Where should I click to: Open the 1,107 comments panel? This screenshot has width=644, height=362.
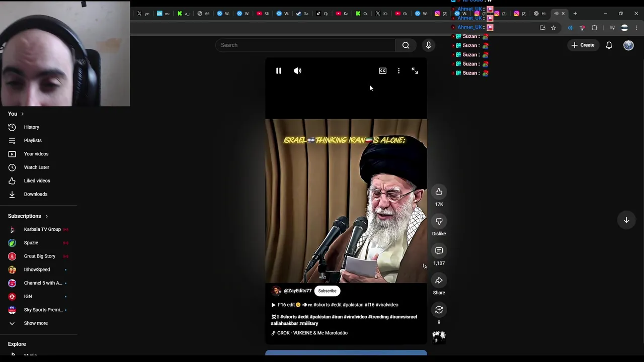[x=439, y=250]
